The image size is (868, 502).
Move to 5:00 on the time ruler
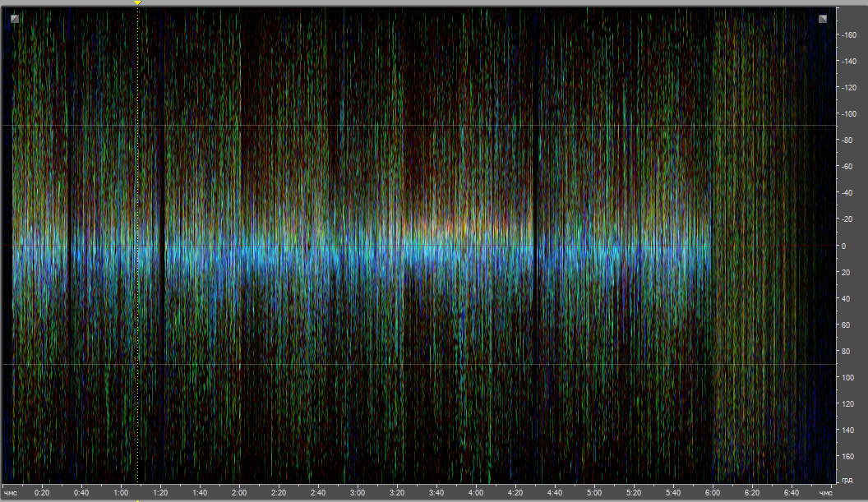594,492
